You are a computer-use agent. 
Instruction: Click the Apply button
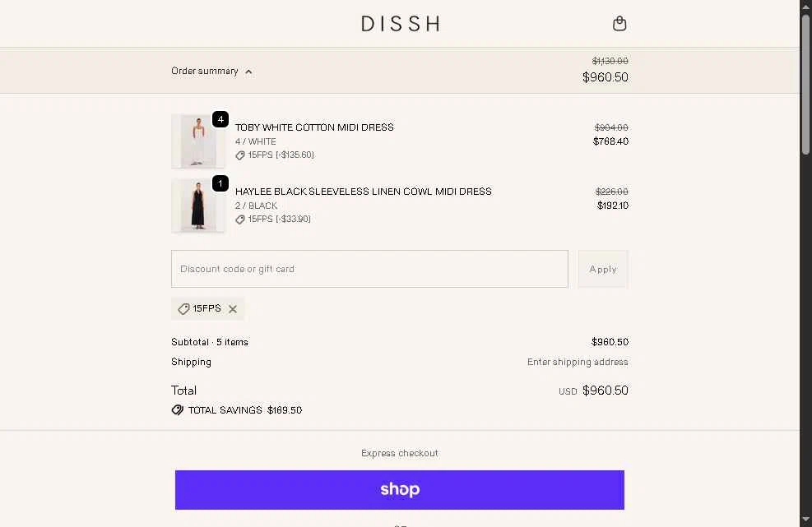click(x=603, y=269)
